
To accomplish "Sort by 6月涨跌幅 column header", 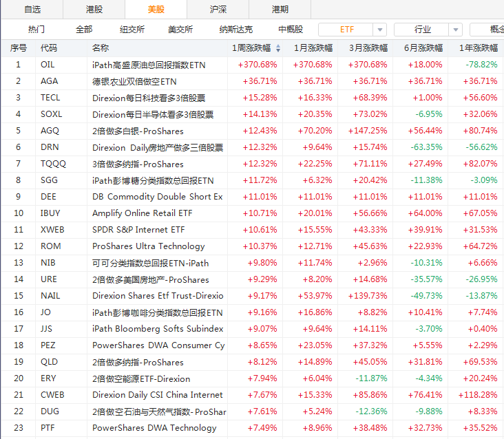I will (423, 48).
